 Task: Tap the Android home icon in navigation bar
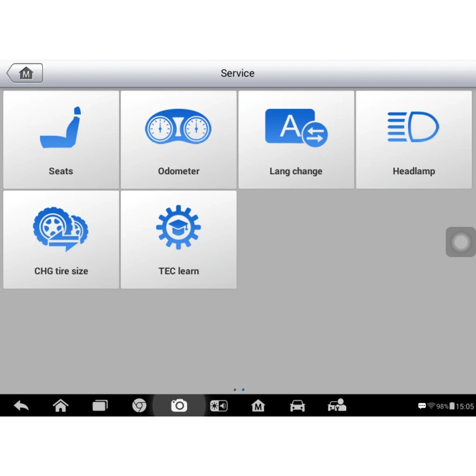click(61, 406)
